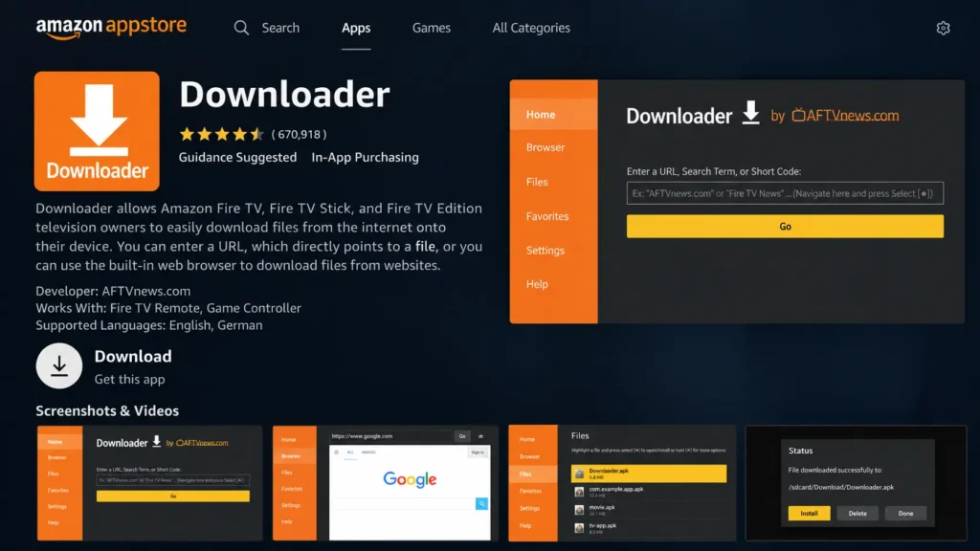Viewport: 980px width, 551px height.
Task: Click the orange Downloader app icon
Action: tap(97, 131)
